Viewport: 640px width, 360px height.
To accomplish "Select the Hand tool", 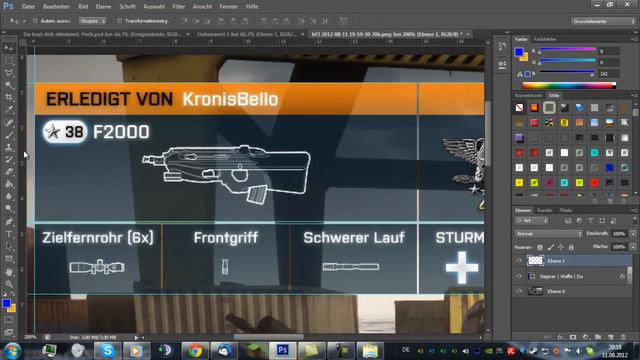I will (x=9, y=272).
